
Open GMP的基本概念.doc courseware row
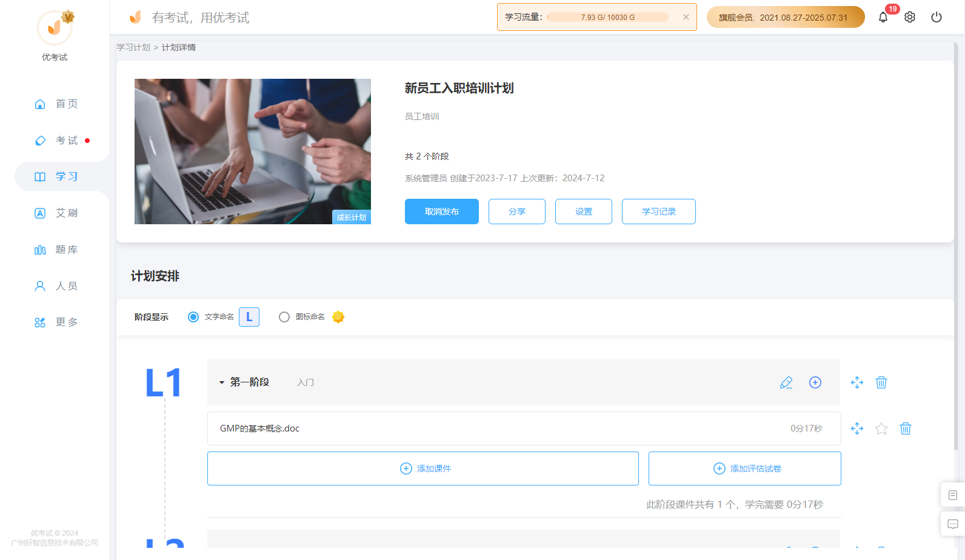point(524,428)
